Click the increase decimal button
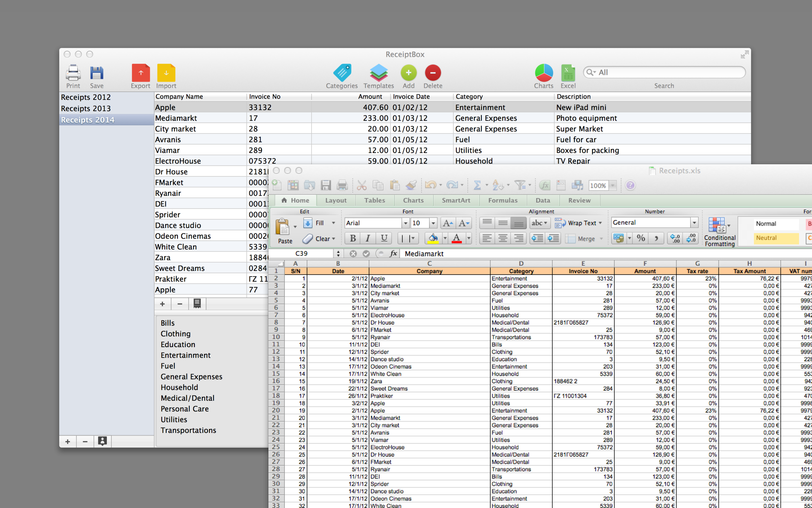 675,238
